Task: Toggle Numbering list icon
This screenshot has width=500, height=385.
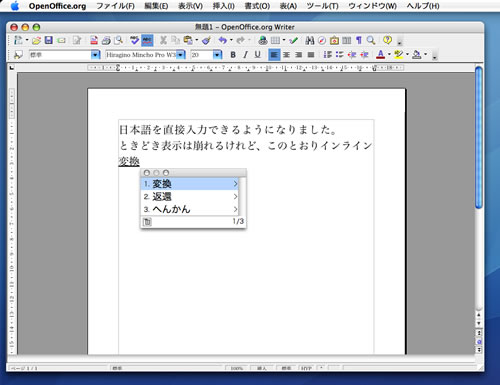Action: pyautogui.click(x=328, y=55)
